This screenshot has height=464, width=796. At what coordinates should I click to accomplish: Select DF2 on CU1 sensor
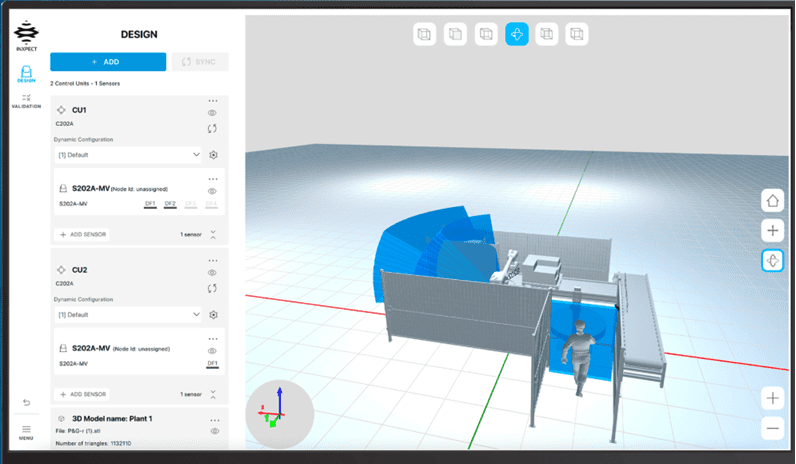(170, 204)
